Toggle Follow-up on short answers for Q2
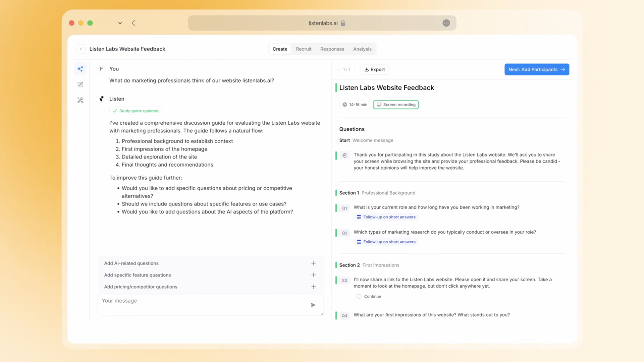644x362 pixels. tap(386, 242)
